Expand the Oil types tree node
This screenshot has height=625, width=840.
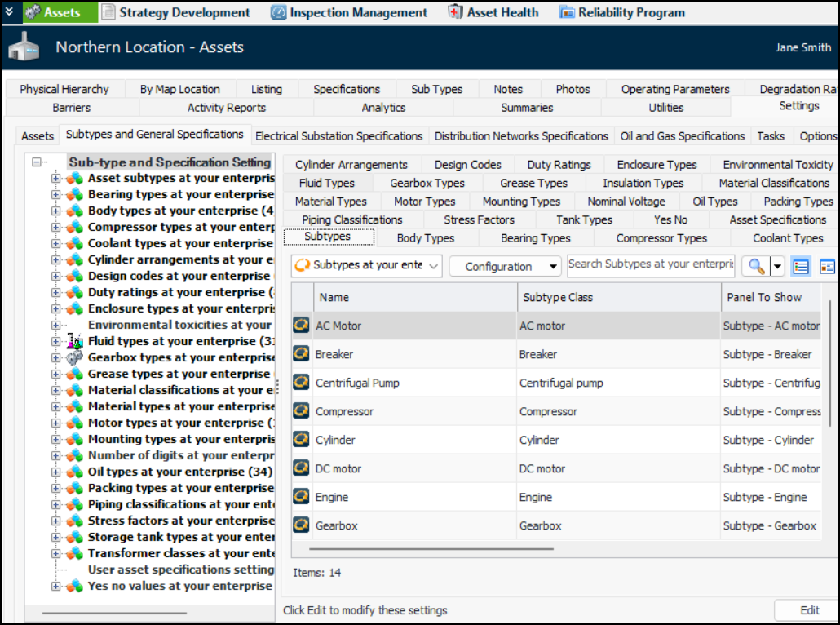click(56, 472)
